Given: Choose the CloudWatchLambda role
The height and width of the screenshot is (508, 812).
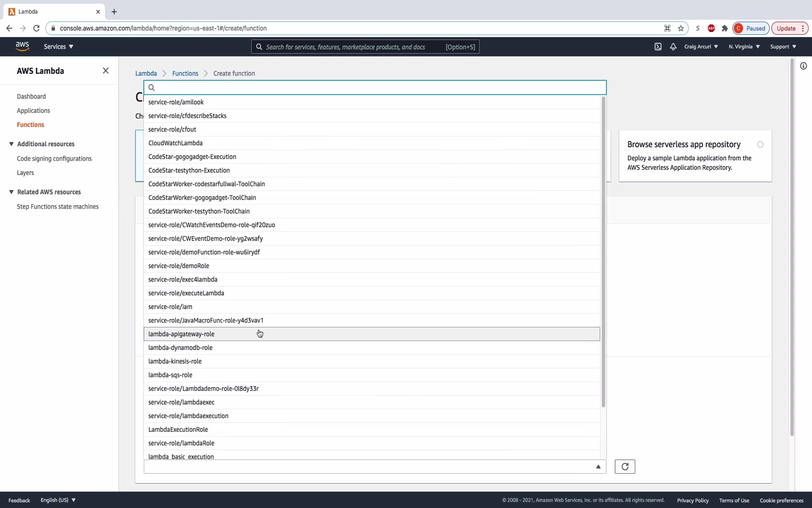Looking at the screenshot, I should pos(372,143).
